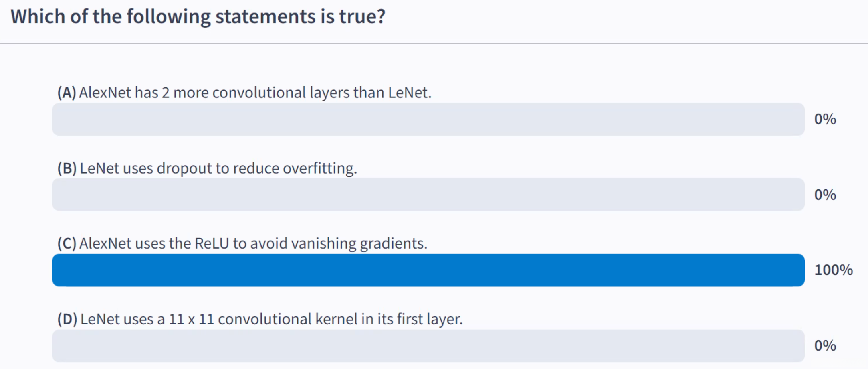Click the 0% label beside option D's bar

tap(825, 346)
